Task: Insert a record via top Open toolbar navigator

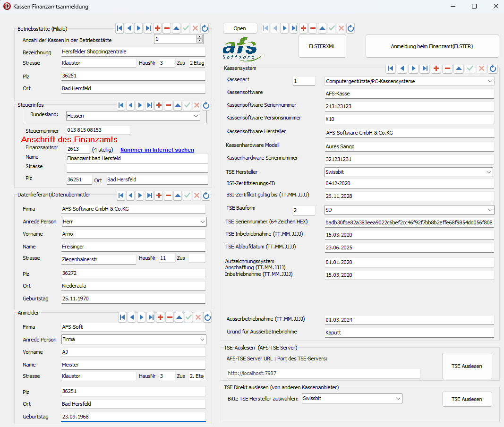Action: coord(303,28)
